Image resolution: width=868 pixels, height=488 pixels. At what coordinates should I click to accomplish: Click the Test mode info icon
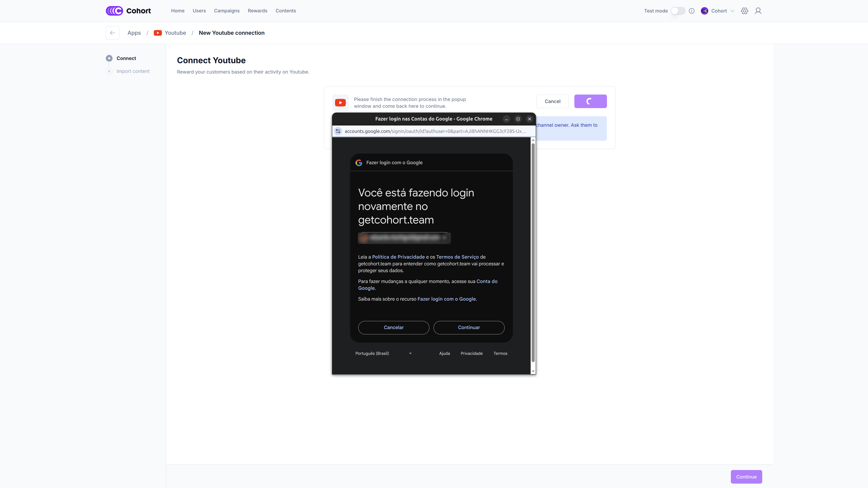[692, 11]
